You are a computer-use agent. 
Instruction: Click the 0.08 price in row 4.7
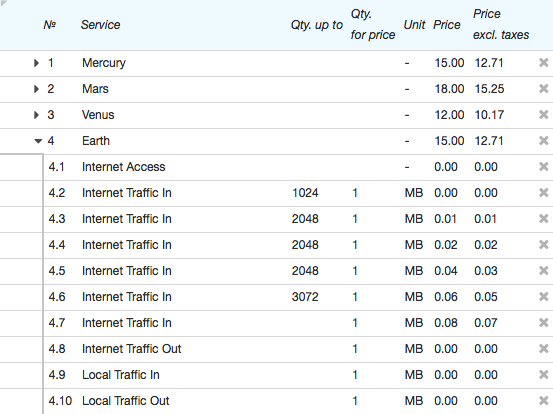point(446,323)
